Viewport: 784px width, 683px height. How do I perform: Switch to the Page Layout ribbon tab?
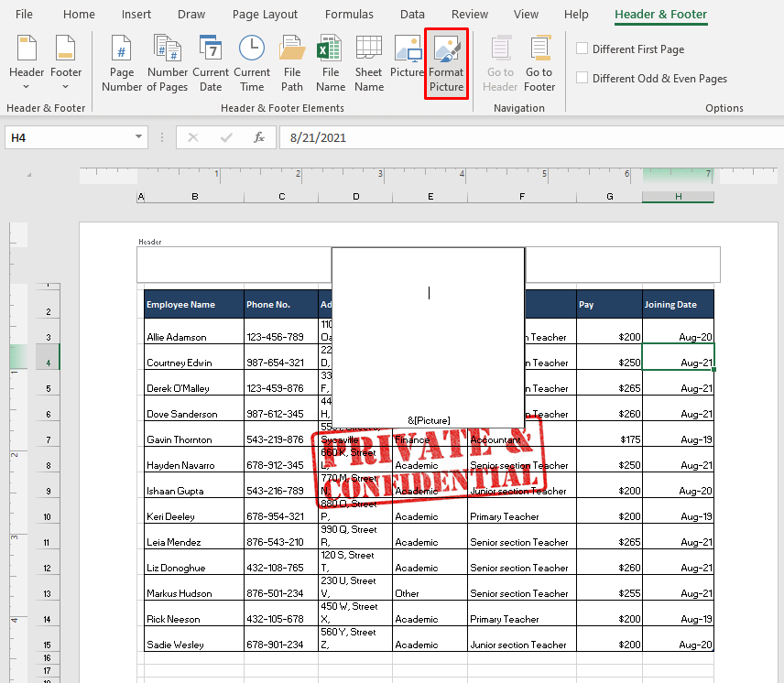tap(265, 14)
